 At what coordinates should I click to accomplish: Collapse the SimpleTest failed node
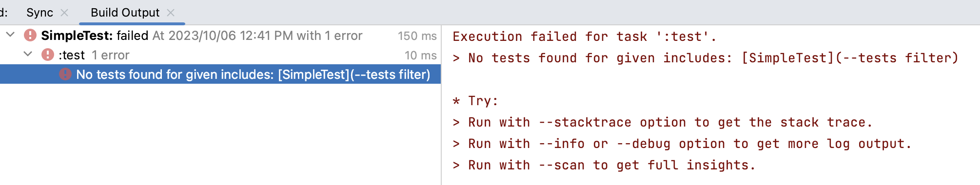point(10,35)
